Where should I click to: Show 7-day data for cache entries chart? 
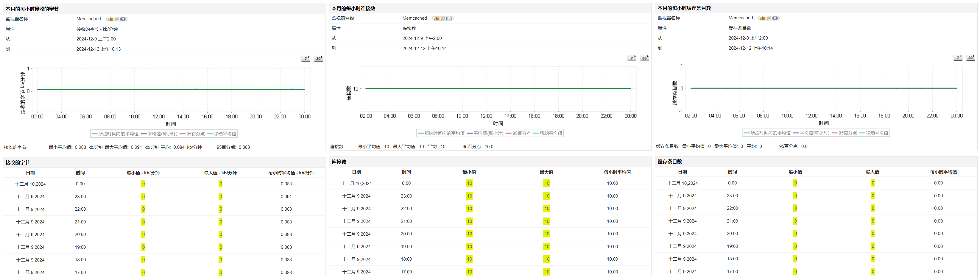[x=958, y=58]
